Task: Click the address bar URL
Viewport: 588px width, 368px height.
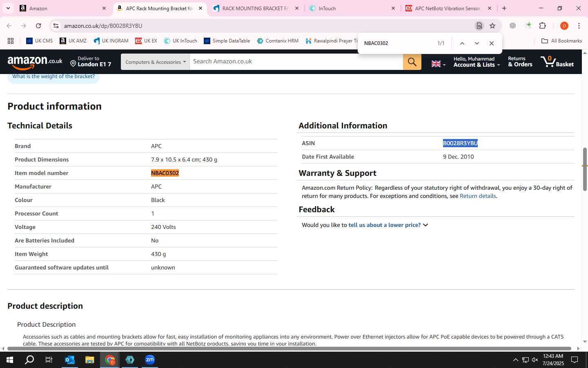Action: point(103,26)
